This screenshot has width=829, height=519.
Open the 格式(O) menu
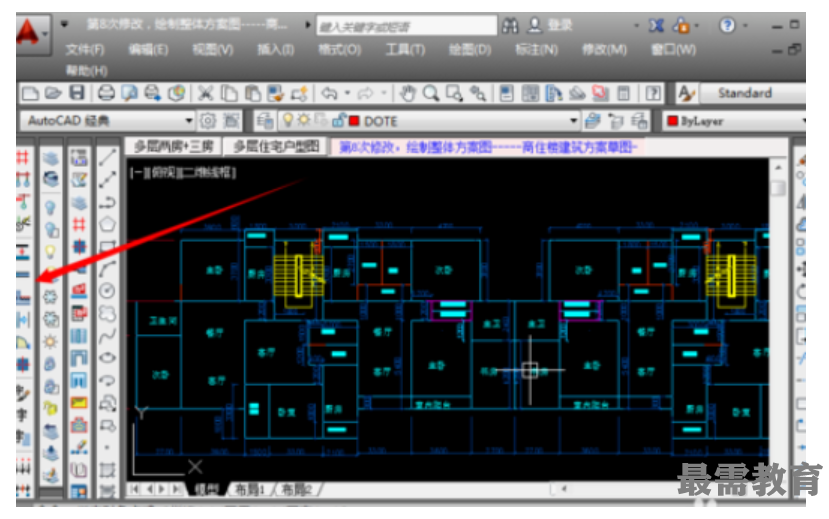(x=339, y=50)
